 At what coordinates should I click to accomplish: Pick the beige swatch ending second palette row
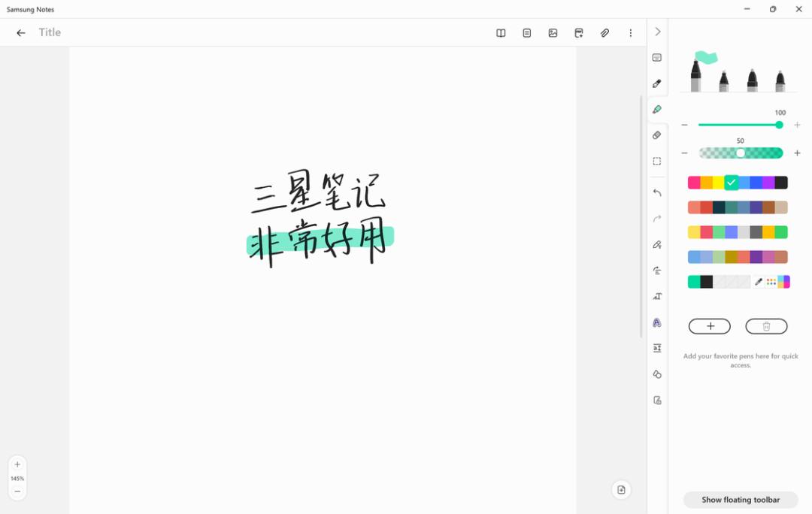tap(781, 207)
